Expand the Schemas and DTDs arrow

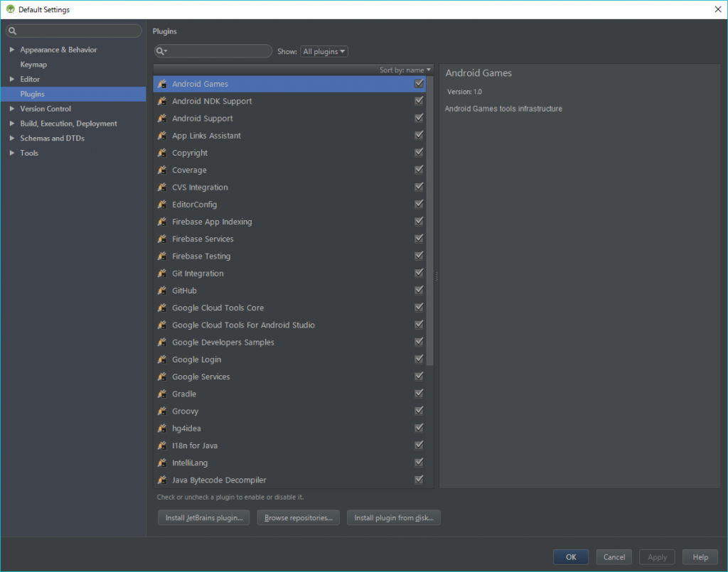[12, 139]
